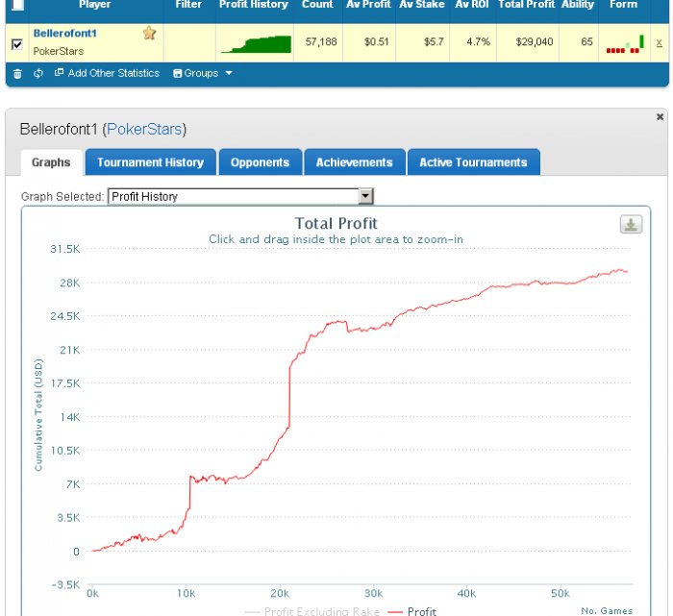Click the refresh icon in the blue toolbar
Image resolution: width=673 pixels, height=616 pixels.
38,73
